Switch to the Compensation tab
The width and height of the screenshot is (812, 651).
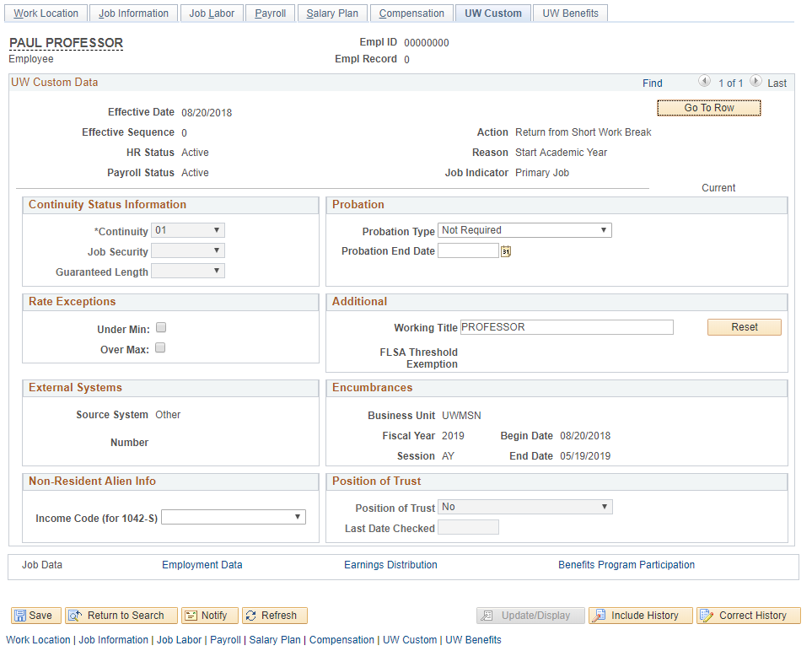pyautogui.click(x=411, y=13)
